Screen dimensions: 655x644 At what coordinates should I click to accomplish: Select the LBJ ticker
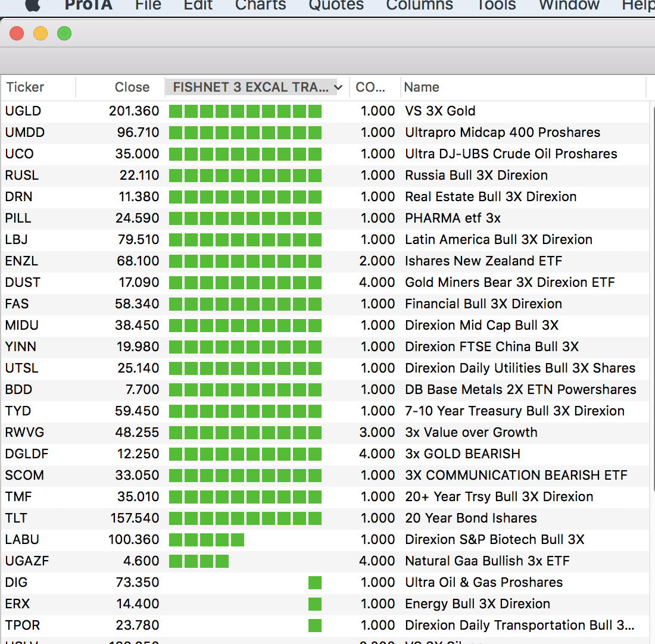coord(16,240)
